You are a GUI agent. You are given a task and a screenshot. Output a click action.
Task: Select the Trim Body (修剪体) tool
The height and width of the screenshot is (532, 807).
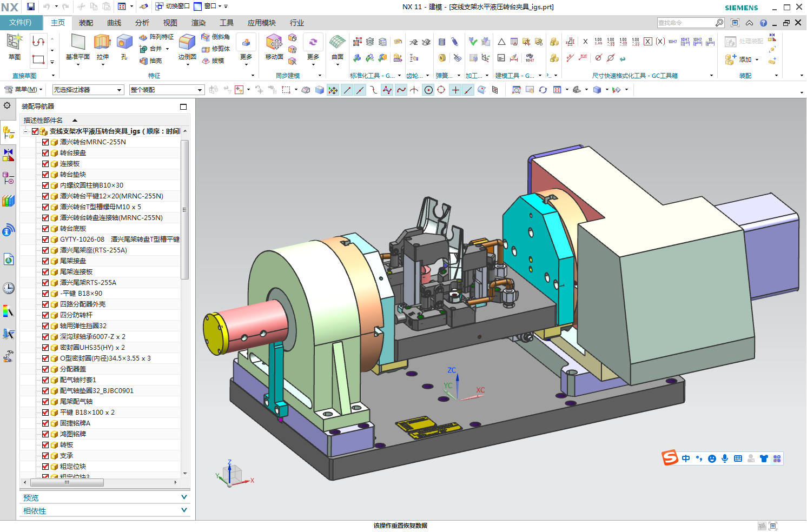(215, 49)
